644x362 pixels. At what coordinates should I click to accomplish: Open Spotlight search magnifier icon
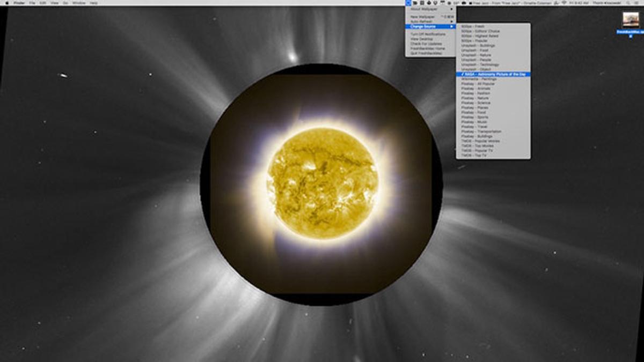coord(629,3)
